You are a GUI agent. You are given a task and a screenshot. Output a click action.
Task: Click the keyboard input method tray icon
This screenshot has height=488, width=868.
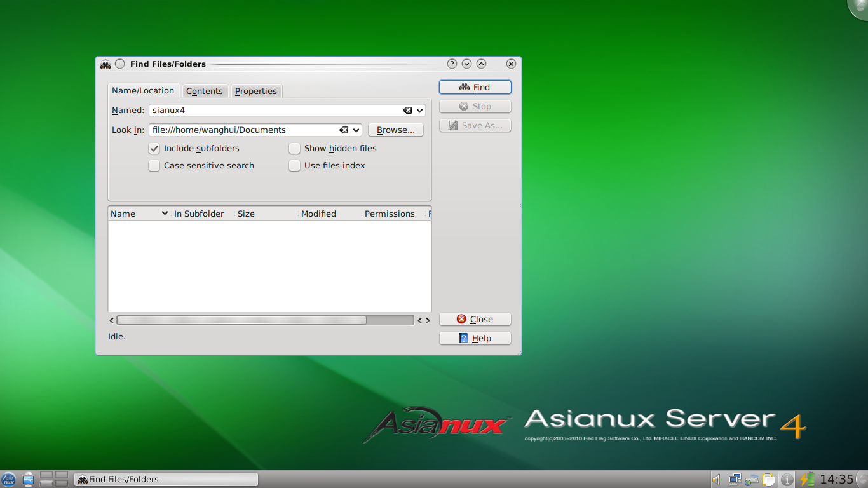tap(752, 480)
